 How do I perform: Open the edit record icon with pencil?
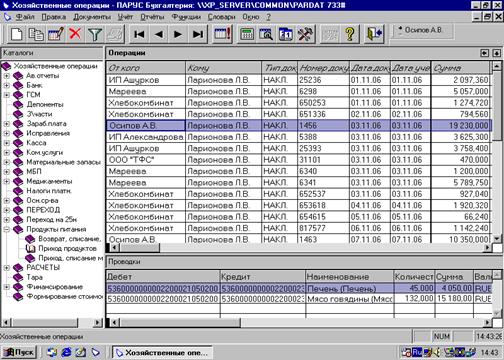tap(55, 34)
